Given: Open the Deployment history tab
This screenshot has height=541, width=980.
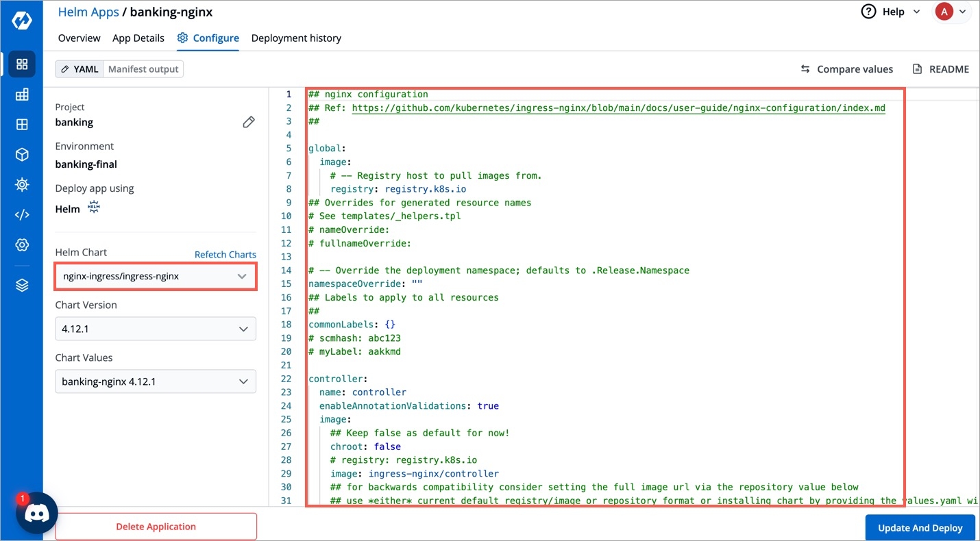Looking at the screenshot, I should click(x=296, y=38).
